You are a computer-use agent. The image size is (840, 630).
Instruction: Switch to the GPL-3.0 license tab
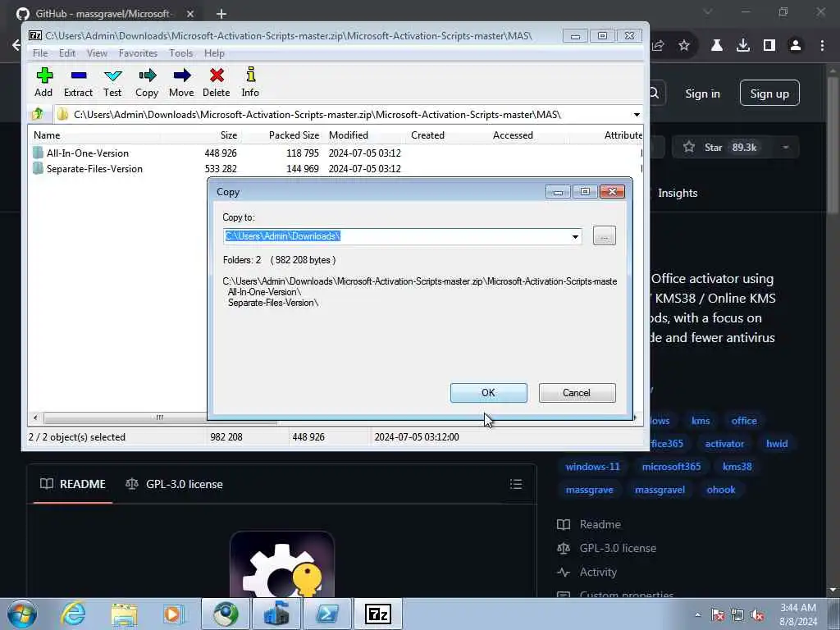pyautogui.click(x=174, y=484)
